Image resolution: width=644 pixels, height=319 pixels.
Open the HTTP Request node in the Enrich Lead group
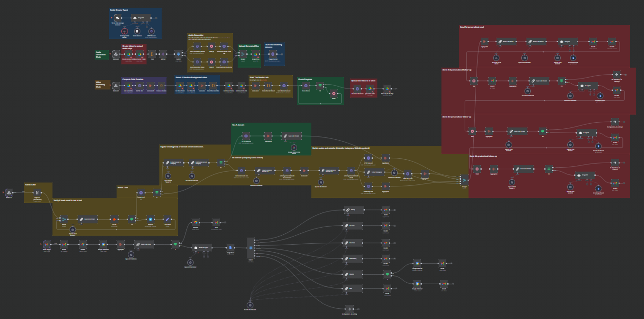coord(141,193)
